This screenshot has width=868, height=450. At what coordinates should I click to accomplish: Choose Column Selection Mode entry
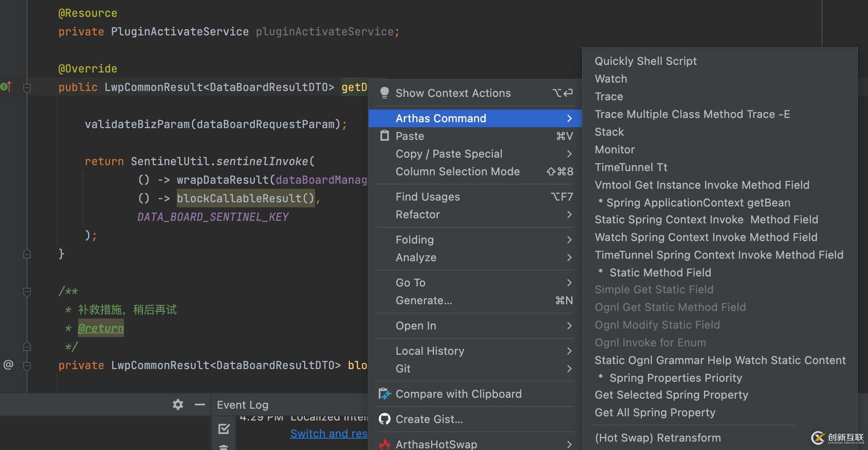458,171
